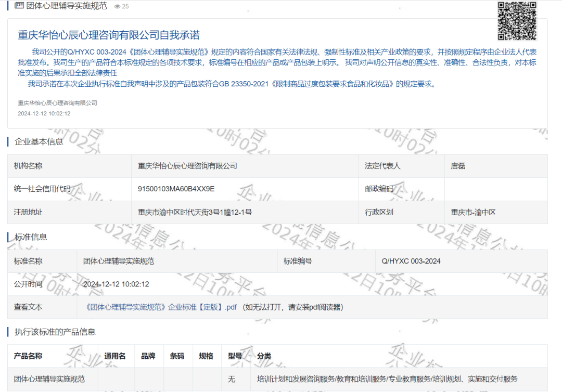Click the 企业基本信息 section heading
Screen dimensions: 562x392
pos(39,142)
